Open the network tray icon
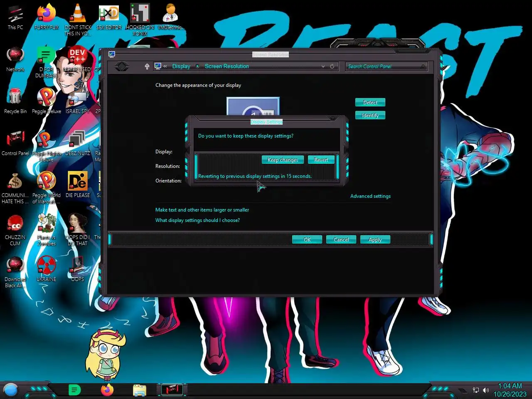This screenshot has width=532, height=399. point(476,390)
